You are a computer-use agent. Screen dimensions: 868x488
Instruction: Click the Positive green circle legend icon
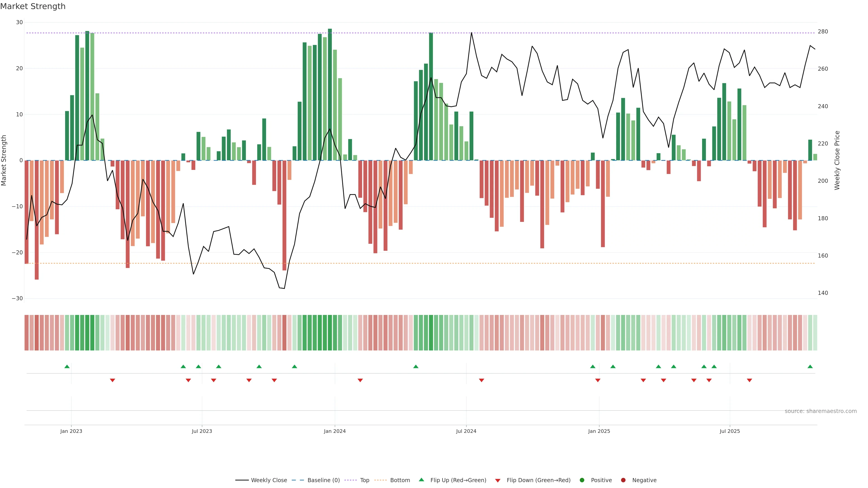point(582,480)
